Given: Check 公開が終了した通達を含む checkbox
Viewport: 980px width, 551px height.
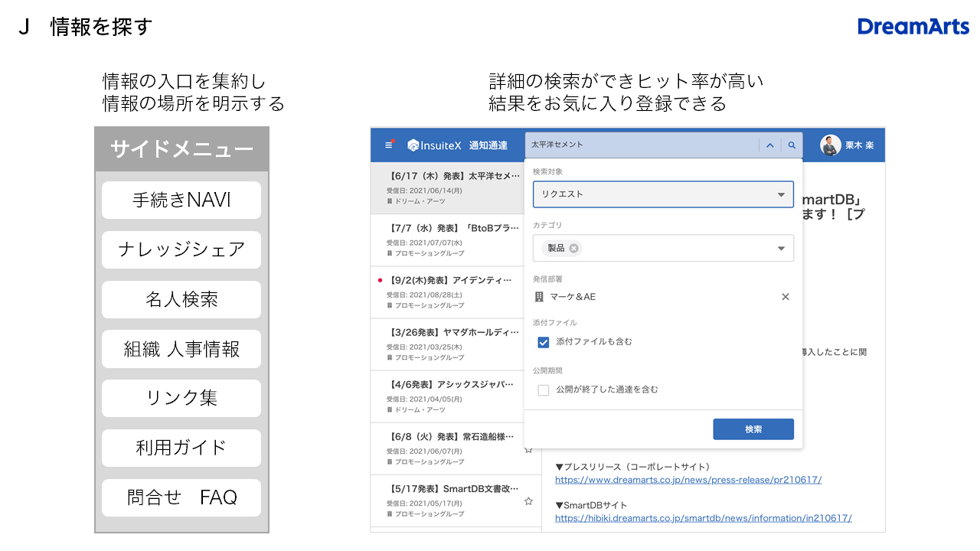Looking at the screenshot, I should 544,390.
